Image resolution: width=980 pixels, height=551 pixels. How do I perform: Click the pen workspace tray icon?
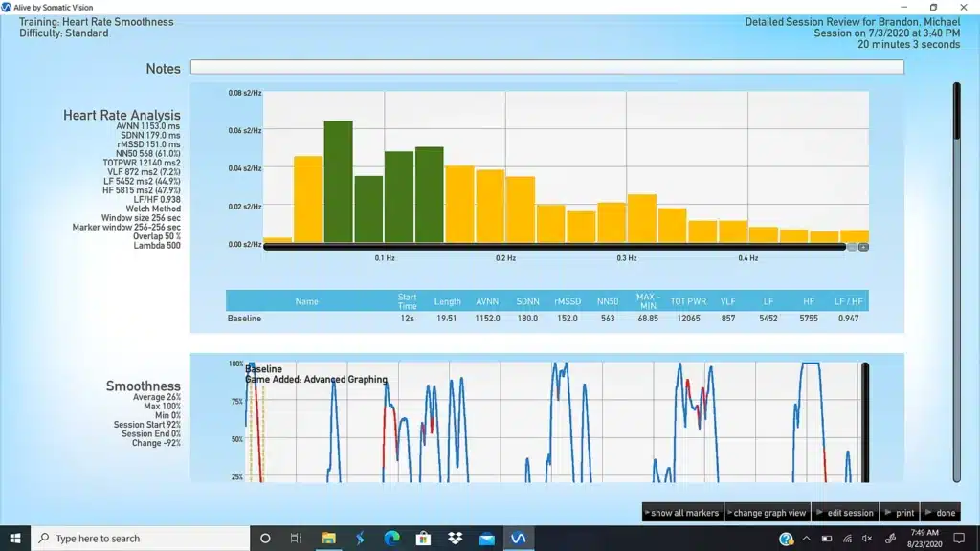click(x=891, y=538)
